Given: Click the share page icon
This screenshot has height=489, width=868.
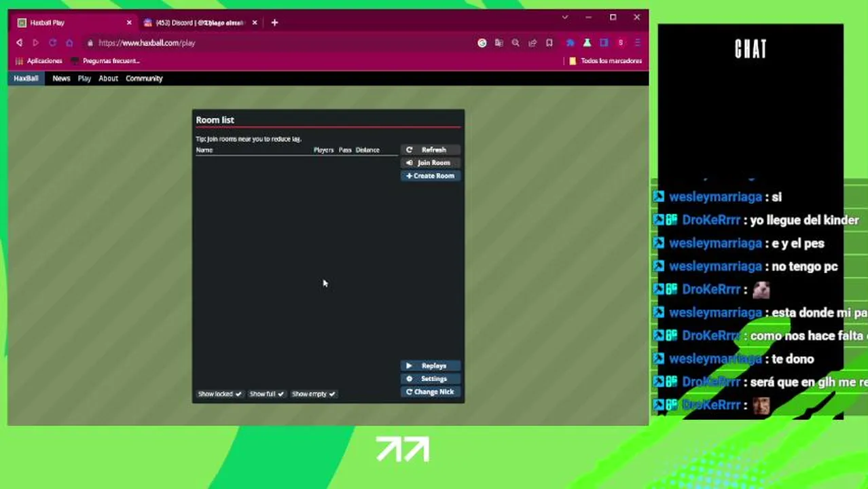Looking at the screenshot, I should point(532,43).
